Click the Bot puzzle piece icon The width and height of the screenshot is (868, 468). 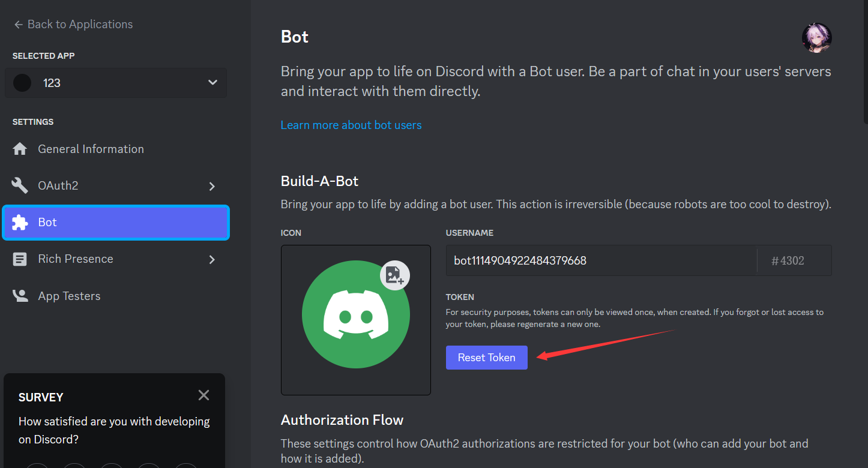(20, 223)
